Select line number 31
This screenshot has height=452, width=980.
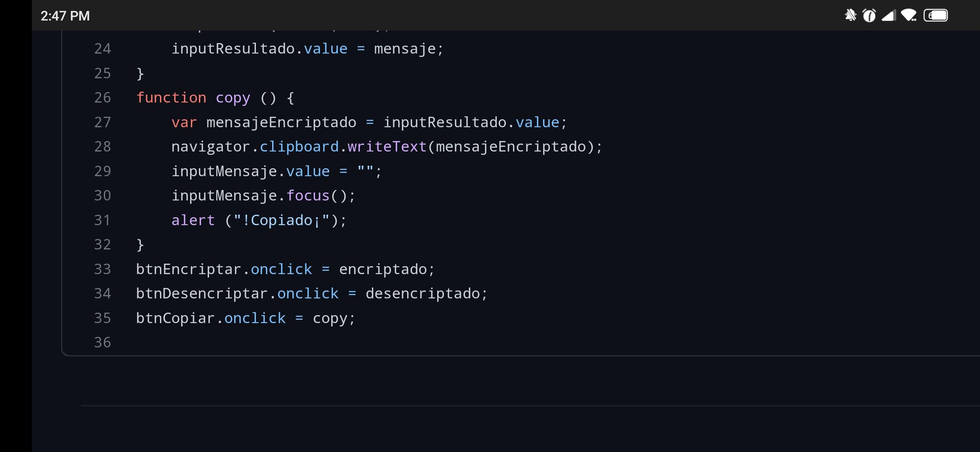[x=103, y=220]
